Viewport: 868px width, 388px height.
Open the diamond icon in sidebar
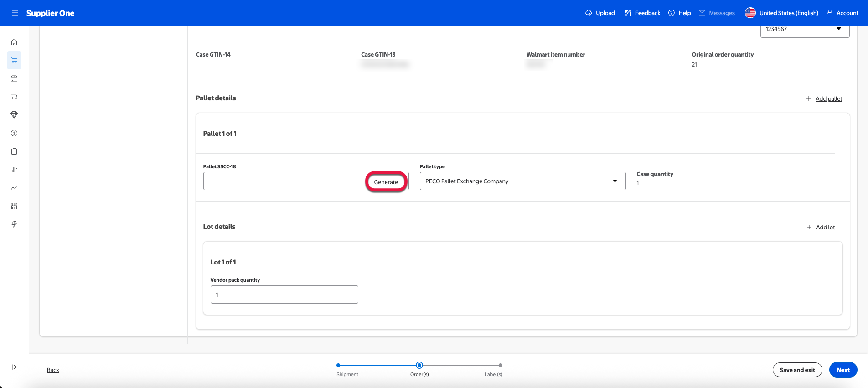pyautogui.click(x=14, y=115)
